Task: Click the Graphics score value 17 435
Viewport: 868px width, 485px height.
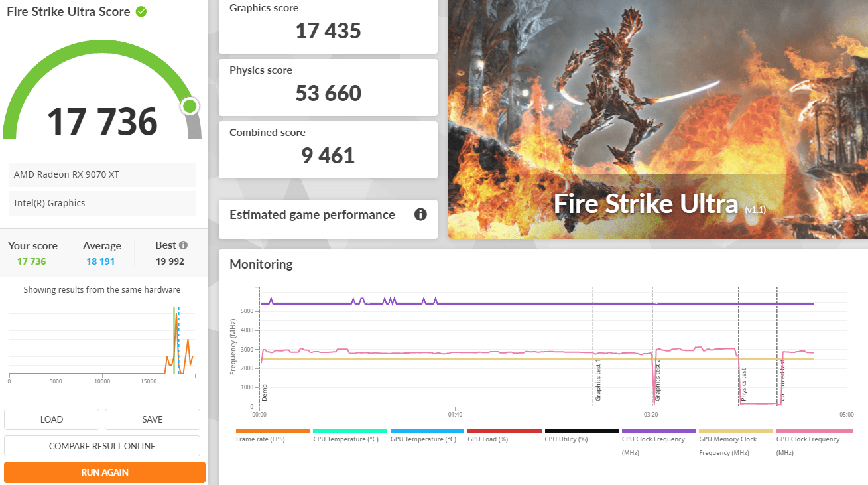Action: pos(328,31)
